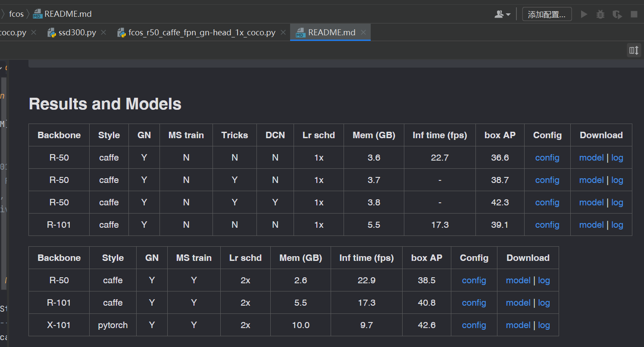Click the user account icon in toolbar

point(502,14)
